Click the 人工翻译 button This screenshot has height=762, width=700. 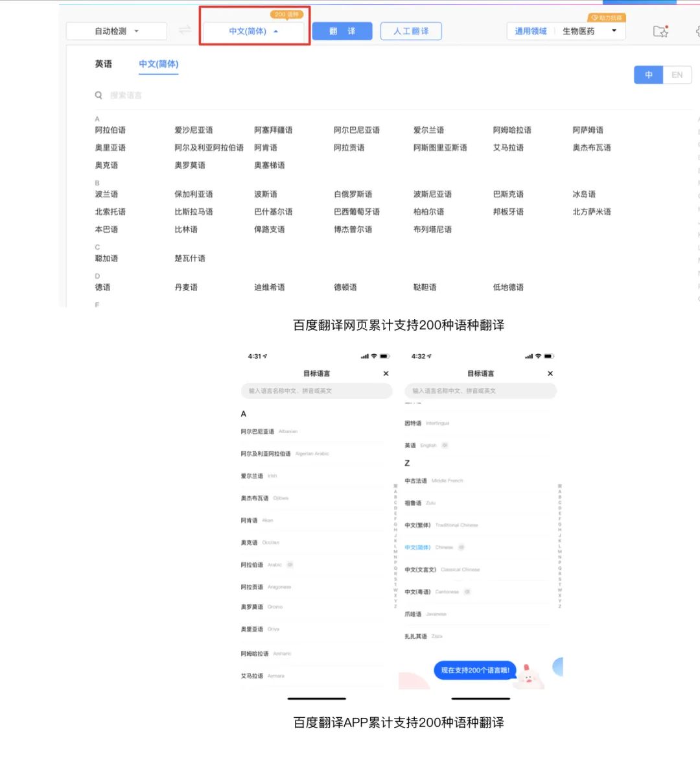point(411,31)
